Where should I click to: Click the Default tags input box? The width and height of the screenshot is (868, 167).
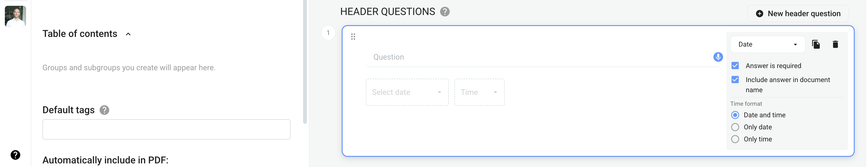(166, 129)
